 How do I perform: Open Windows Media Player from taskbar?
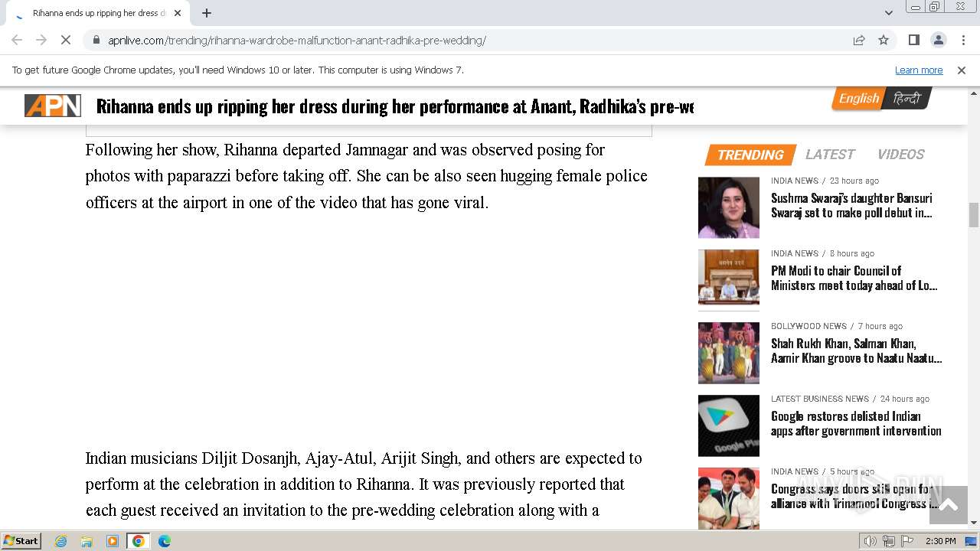pyautogui.click(x=113, y=541)
